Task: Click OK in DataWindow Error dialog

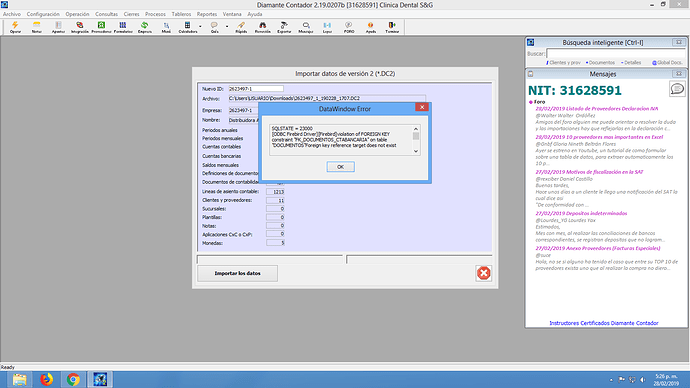Action: pos(340,167)
